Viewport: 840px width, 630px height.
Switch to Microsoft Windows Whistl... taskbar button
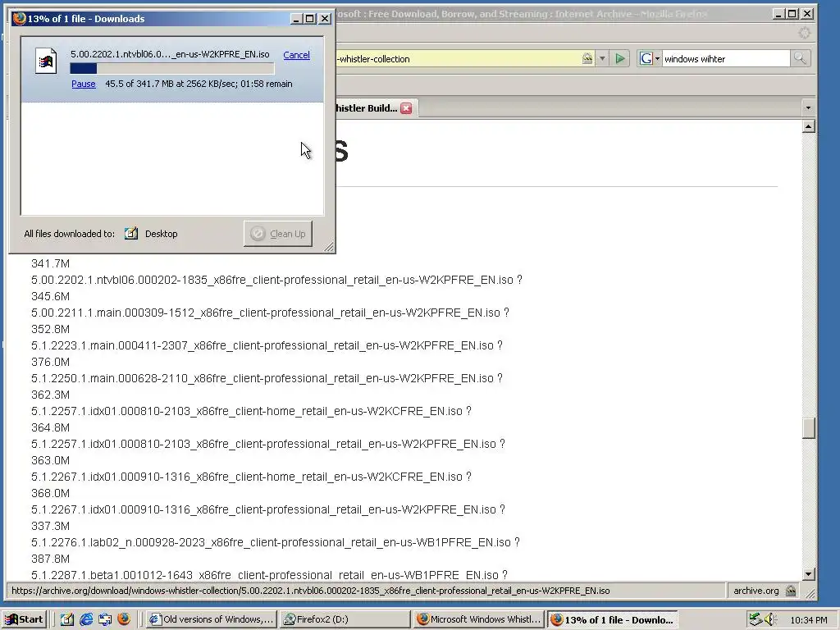pos(479,619)
